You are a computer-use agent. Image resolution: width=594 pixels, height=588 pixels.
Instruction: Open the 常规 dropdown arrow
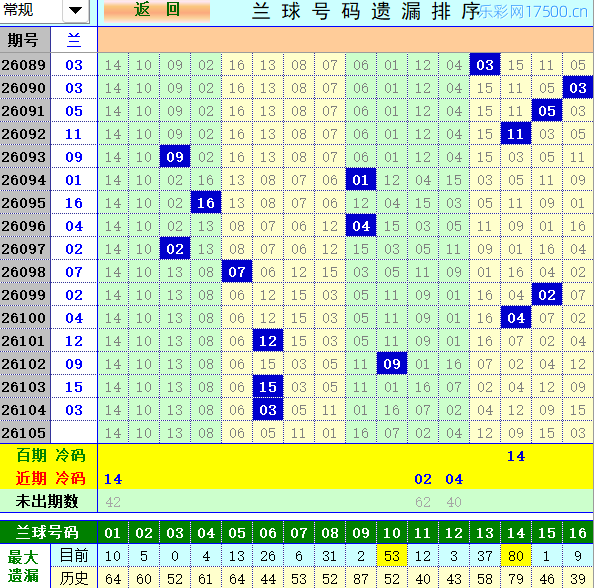pos(75,10)
